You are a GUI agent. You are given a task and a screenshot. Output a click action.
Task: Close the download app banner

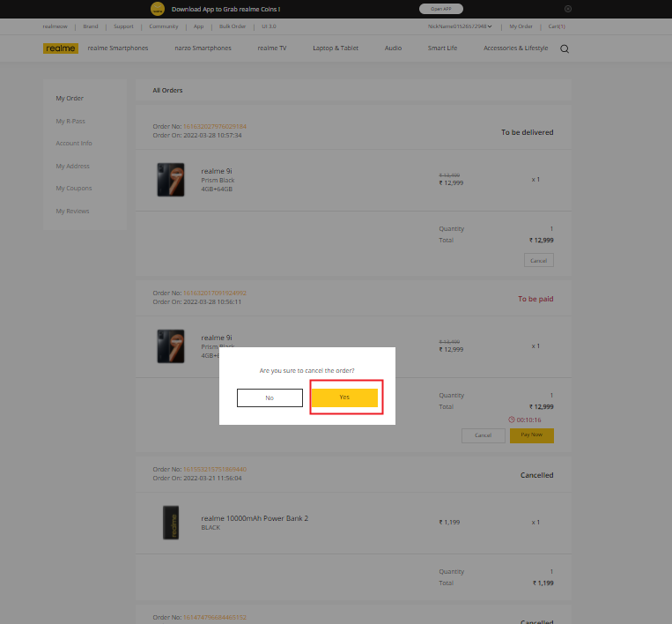click(x=568, y=9)
